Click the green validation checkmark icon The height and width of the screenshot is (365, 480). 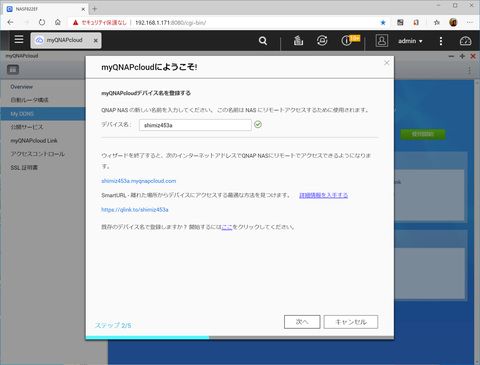click(x=258, y=124)
